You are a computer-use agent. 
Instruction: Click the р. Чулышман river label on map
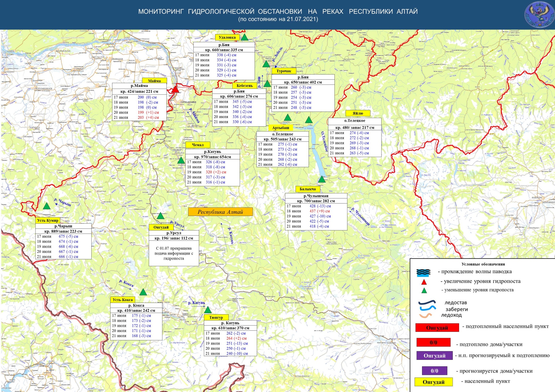(360, 217)
